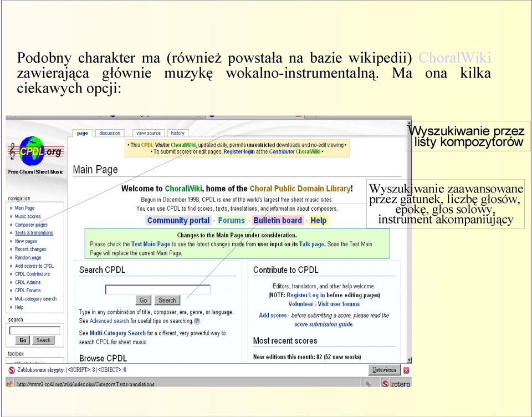Viewport: 532px width, 417px height.
Task: Open the 'page' tab
Action: click(x=83, y=133)
